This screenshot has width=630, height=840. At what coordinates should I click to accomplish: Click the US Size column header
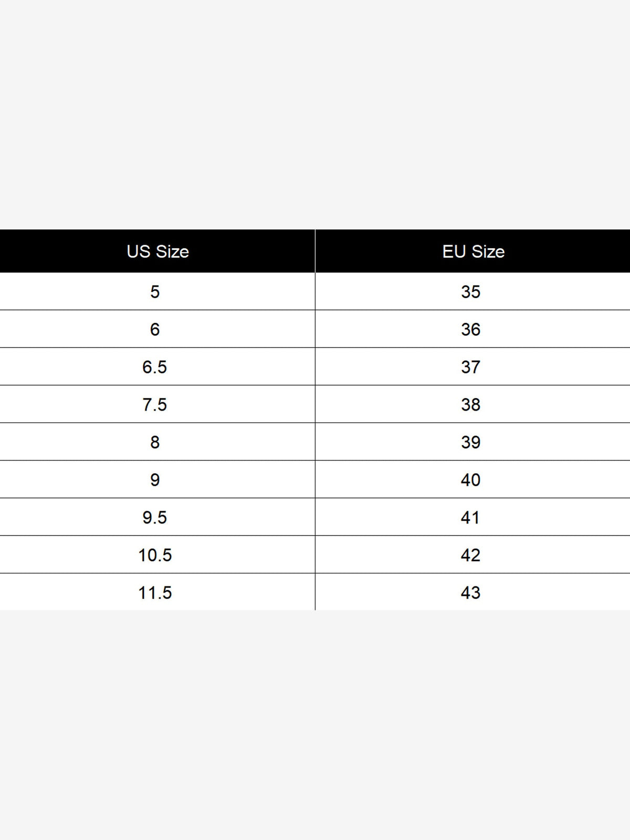(157, 251)
